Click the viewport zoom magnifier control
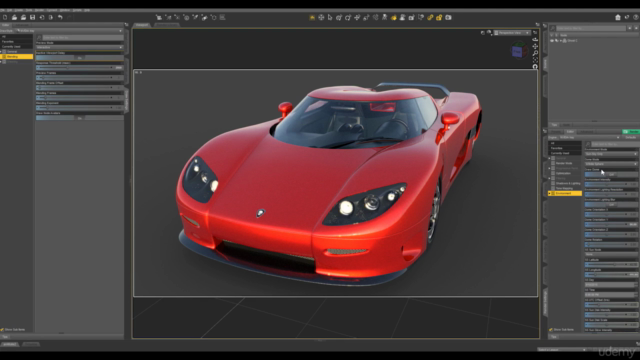Viewport: 640px width, 360px height. point(535,53)
